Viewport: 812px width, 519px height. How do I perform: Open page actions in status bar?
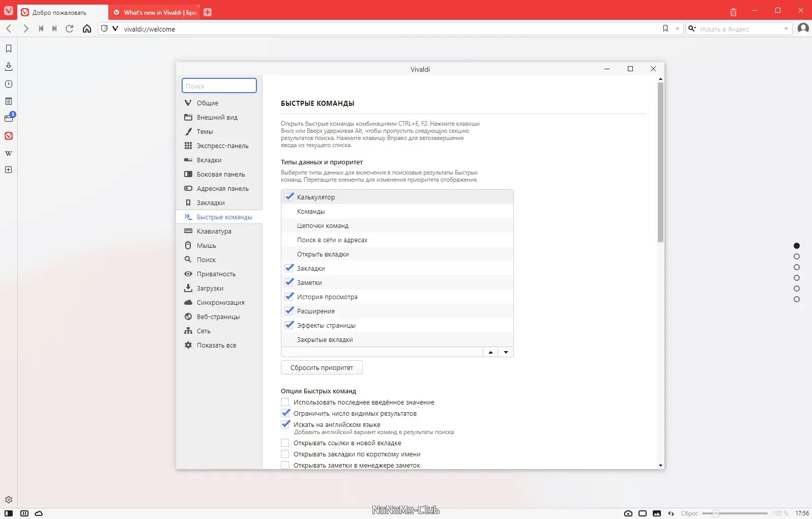click(671, 513)
